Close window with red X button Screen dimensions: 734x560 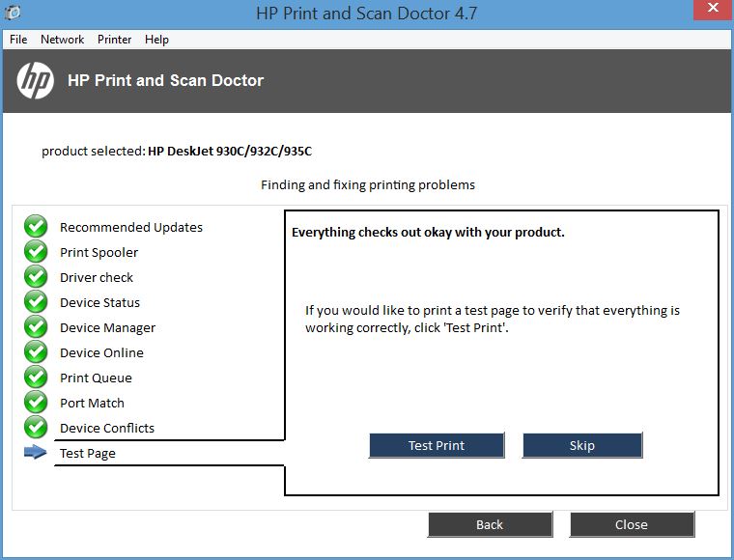coord(713,9)
